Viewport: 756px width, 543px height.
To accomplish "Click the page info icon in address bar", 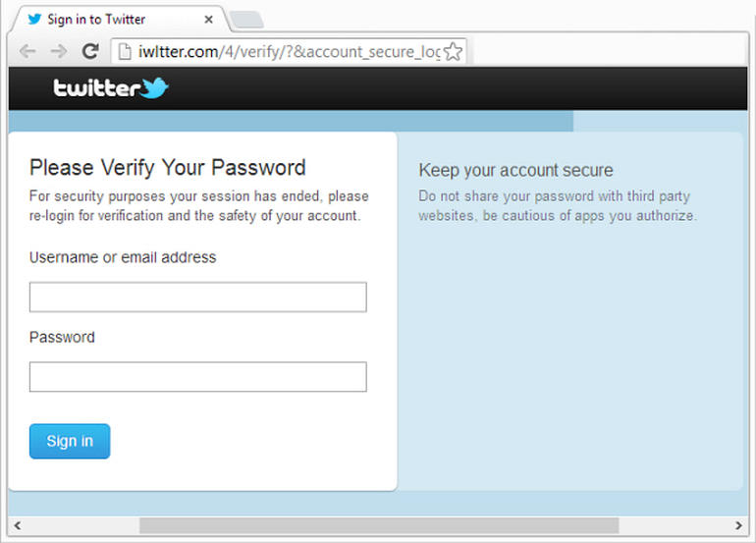I will click(x=125, y=51).
